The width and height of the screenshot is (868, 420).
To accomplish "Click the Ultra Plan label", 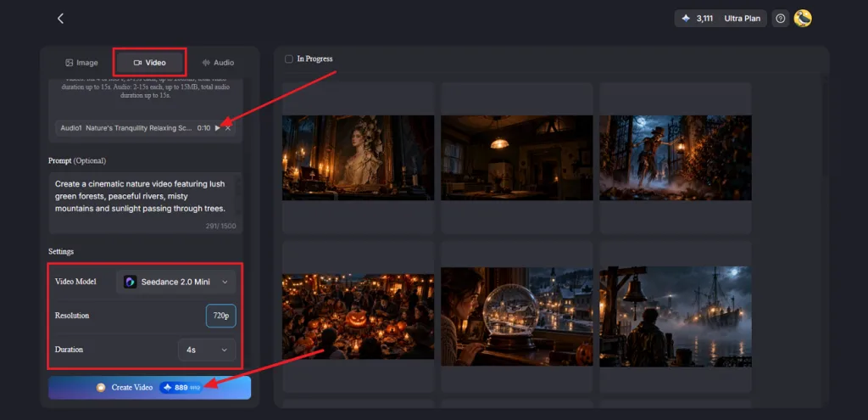I will click(742, 19).
